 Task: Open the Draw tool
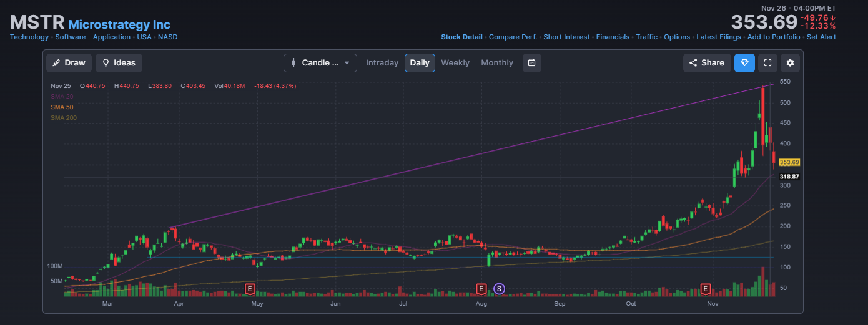click(69, 63)
